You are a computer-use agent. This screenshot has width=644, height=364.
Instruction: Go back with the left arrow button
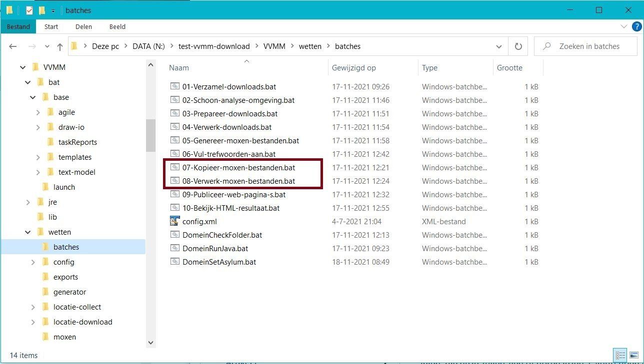pos(13,46)
